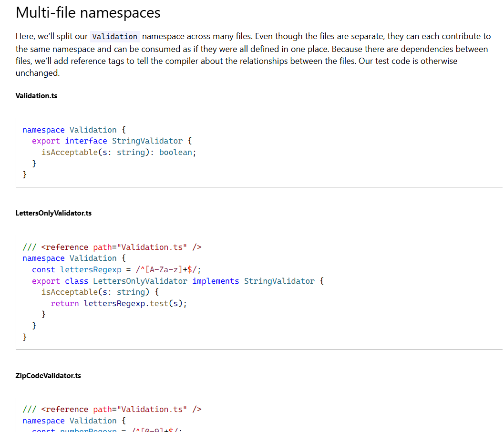The image size is (504, 432).
Task: Click 'namespace Validation' in the first code block
Action: [69, 130]
